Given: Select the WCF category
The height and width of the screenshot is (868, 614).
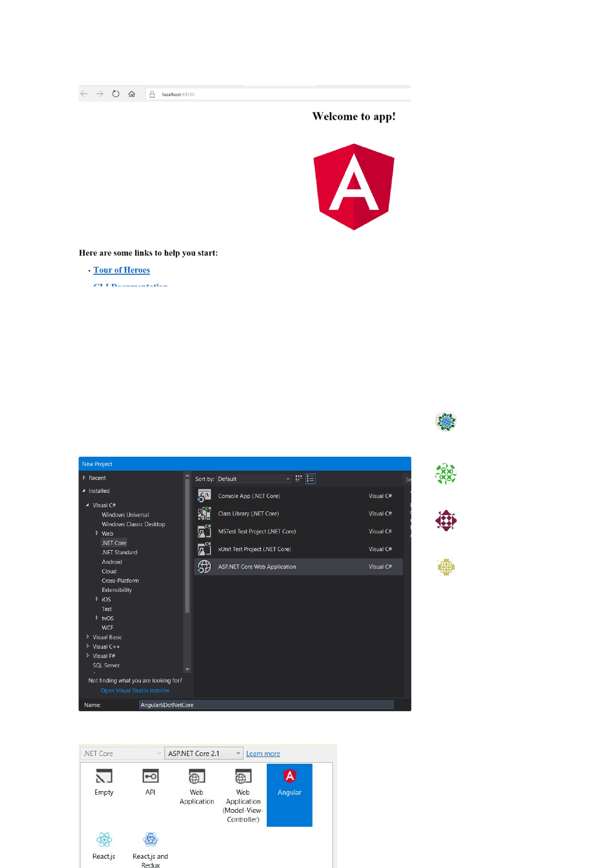Looking at the screenshot, I should pyautogui.click(x=107, y=628).
